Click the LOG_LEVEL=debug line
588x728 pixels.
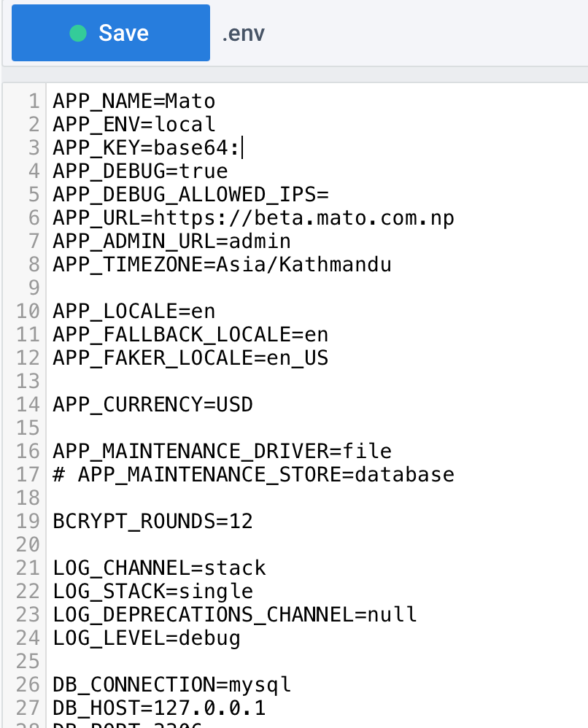[x=146, y=638]
